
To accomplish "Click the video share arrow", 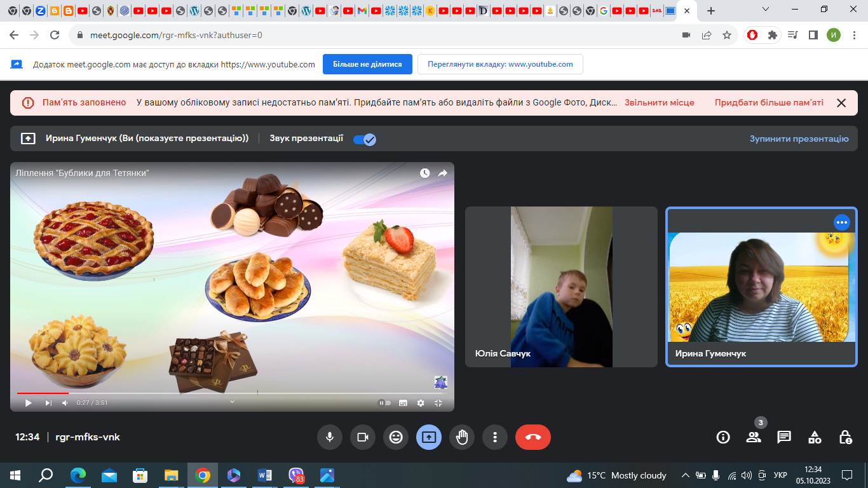I will coord(443,173).
